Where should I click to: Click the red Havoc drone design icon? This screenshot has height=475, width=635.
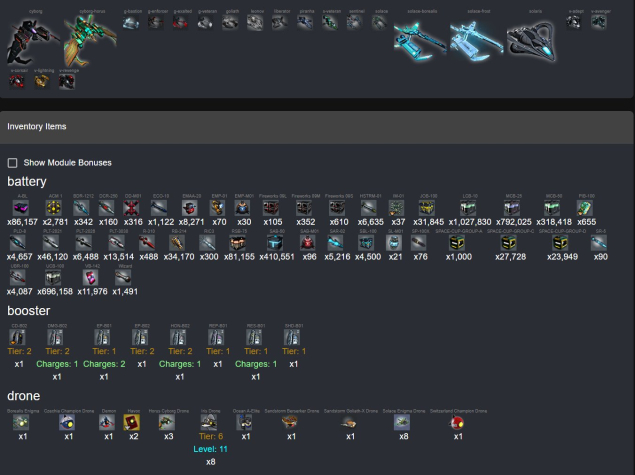point(133,423)
